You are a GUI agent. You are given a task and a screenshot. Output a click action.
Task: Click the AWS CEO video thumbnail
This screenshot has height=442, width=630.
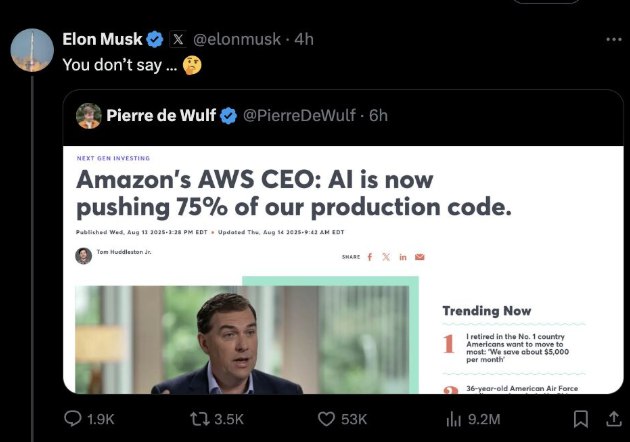241,340
